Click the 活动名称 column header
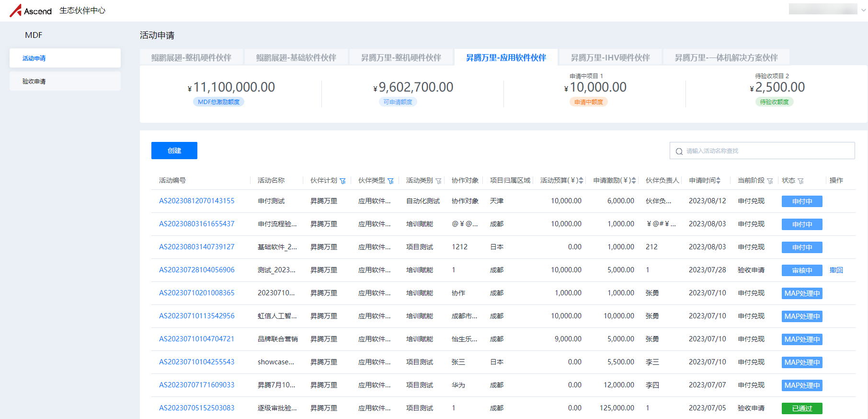 (271, 180)
